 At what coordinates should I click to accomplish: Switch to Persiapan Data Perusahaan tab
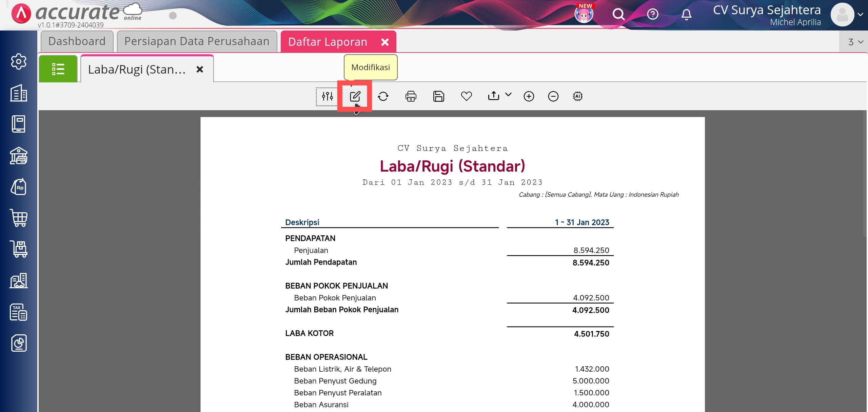tap(197, 41)
